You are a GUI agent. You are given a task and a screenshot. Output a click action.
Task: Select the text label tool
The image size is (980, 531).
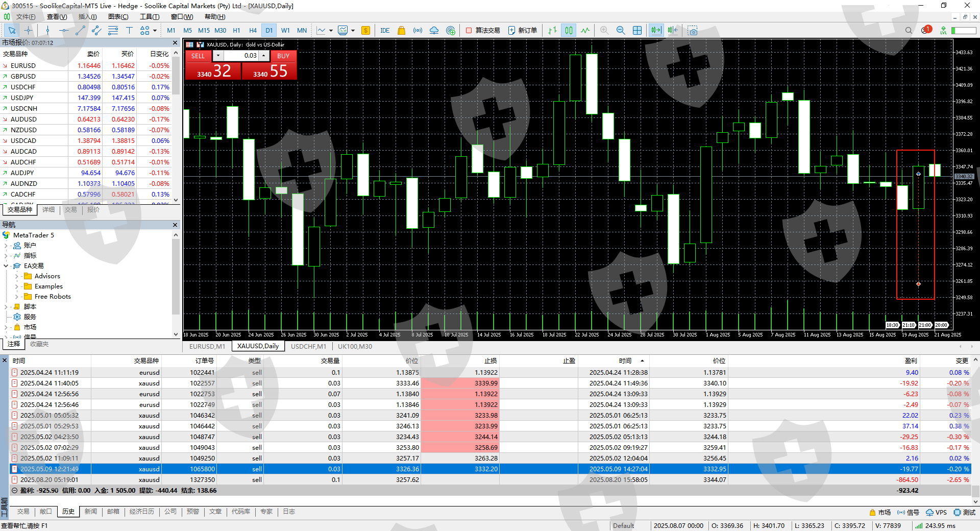point(129,31)
